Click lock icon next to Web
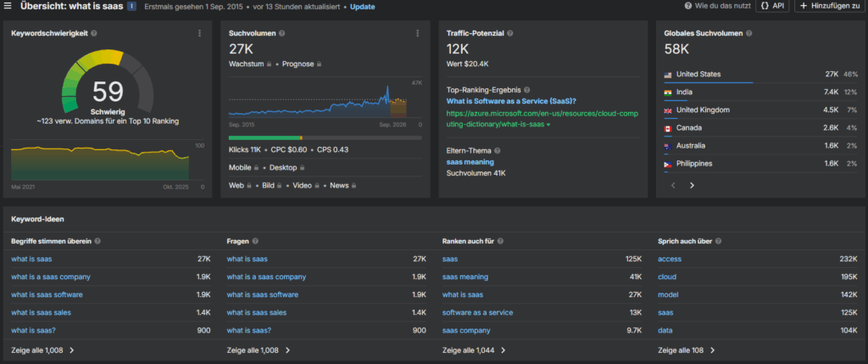This screenshot has height=364, width=868. tap(248, 186)
